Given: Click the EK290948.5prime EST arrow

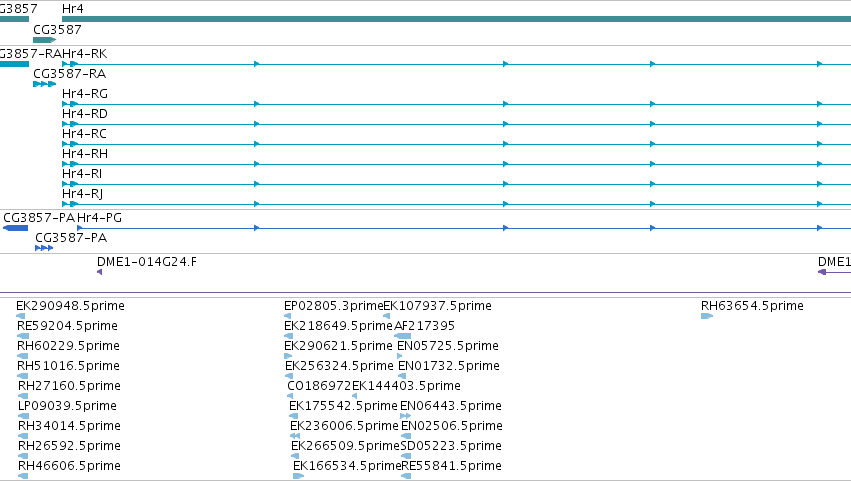Looking at the screenshot, I should click(21, 316).
